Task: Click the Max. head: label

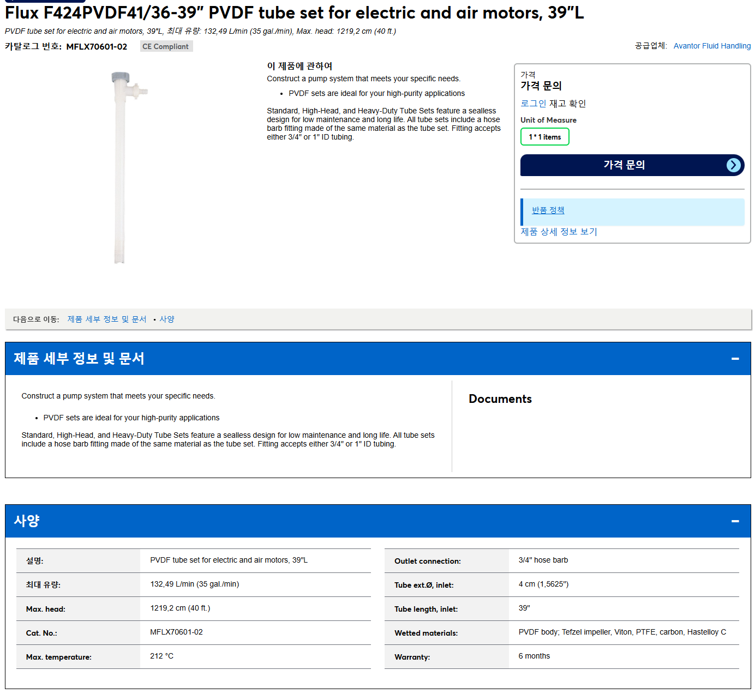Action: tap(46, 609)
